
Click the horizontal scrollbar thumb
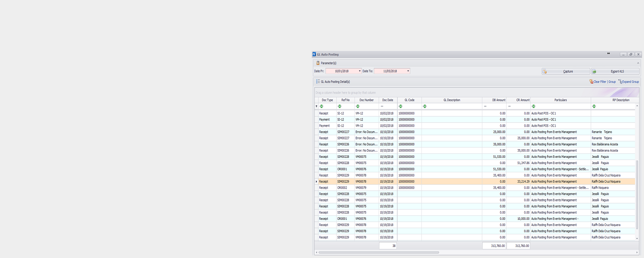click(379, 252)
